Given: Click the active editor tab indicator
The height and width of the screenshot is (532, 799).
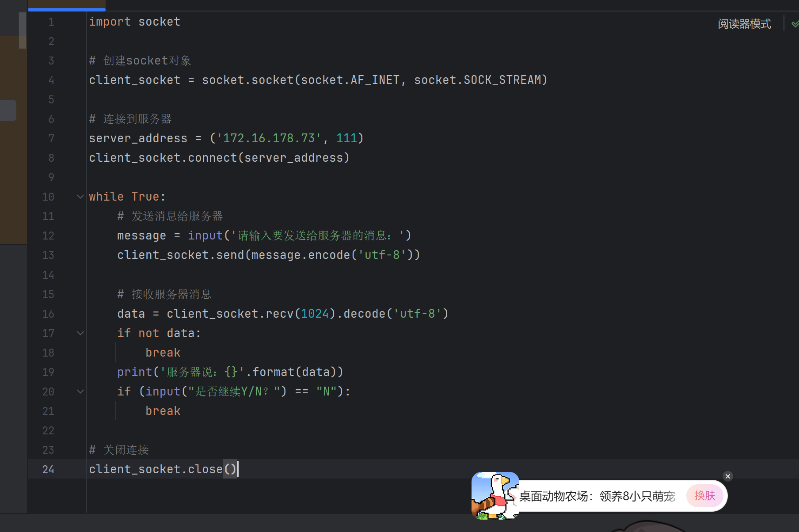Looking at the screenshot, I should point(67,9).
